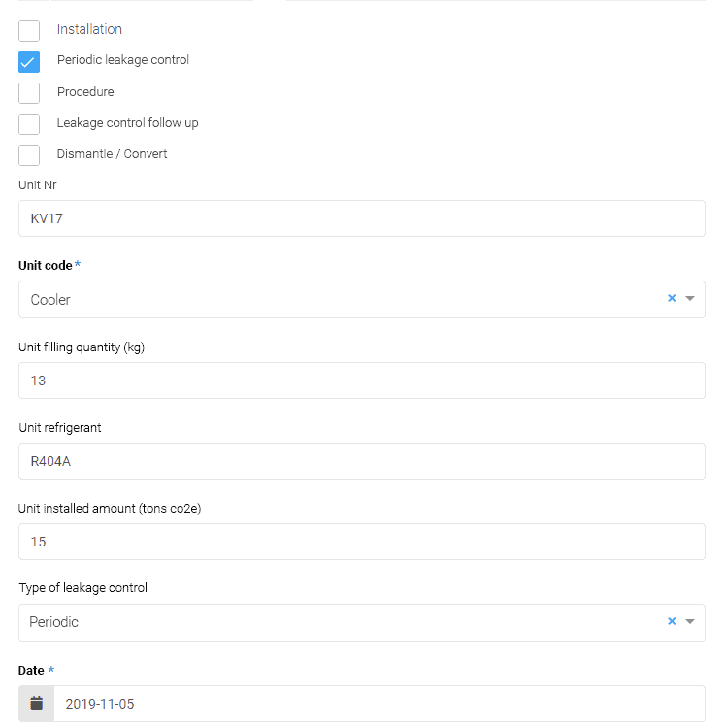Open the Unit code dropdown arrow
Image resolution: width=725 pixels, height=728 pixels.
(690, 299)
